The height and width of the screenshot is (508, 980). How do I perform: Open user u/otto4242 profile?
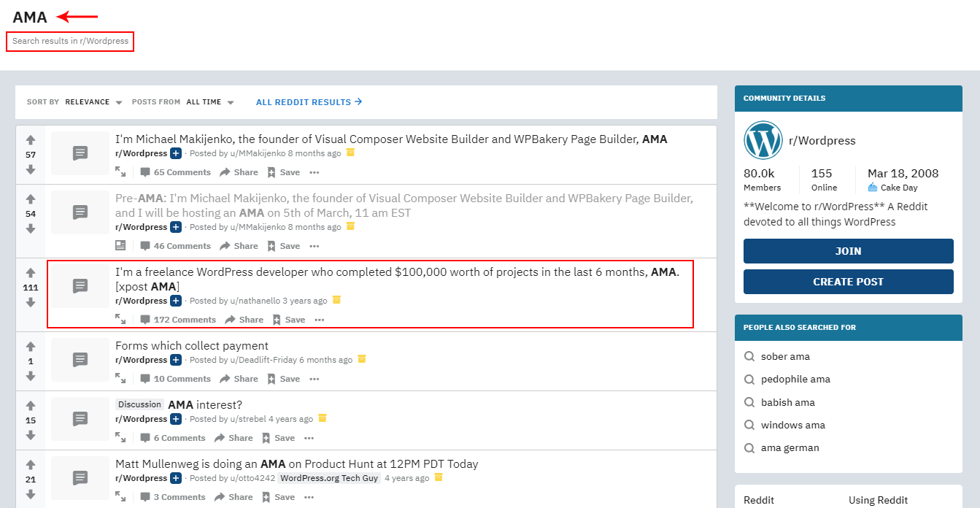253,478
